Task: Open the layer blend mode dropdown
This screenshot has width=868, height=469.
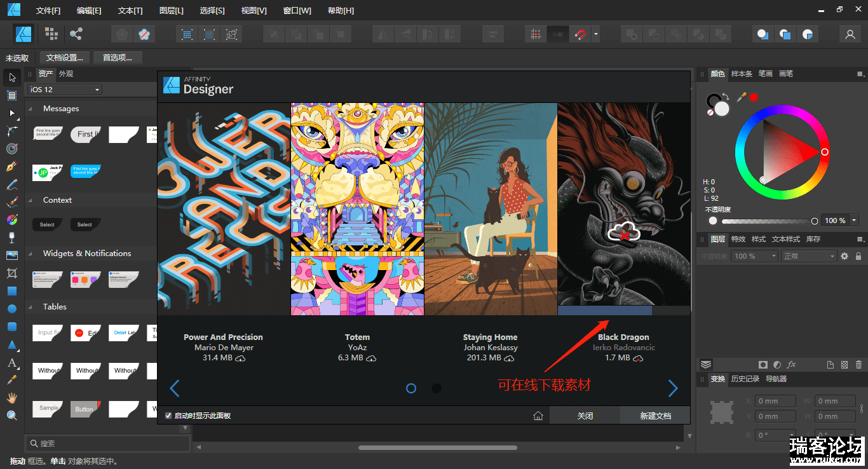Action: [808, 256]
